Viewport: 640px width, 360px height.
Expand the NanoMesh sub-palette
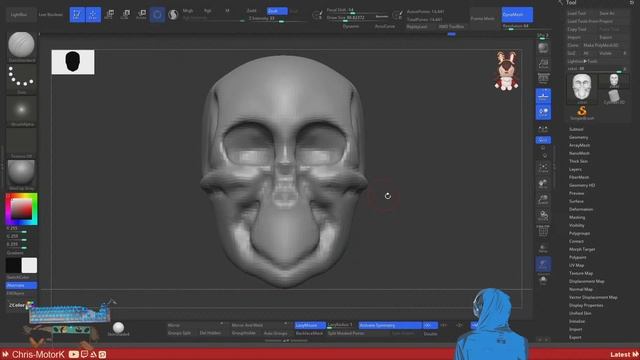[x=579, y=153]
